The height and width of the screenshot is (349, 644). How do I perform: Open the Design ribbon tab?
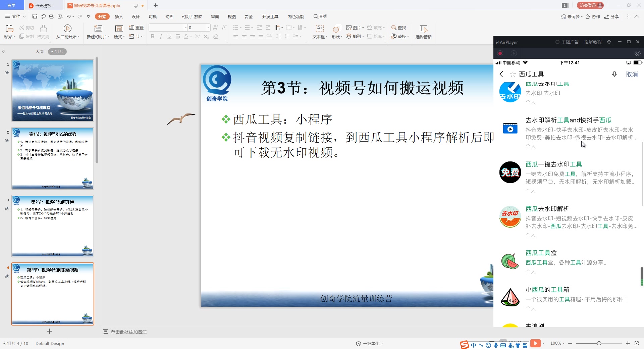pyautogui.click(x=136, y=16)
